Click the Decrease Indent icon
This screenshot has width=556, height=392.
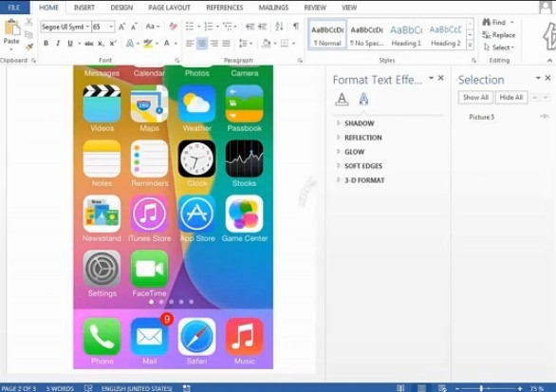point(250,27)
